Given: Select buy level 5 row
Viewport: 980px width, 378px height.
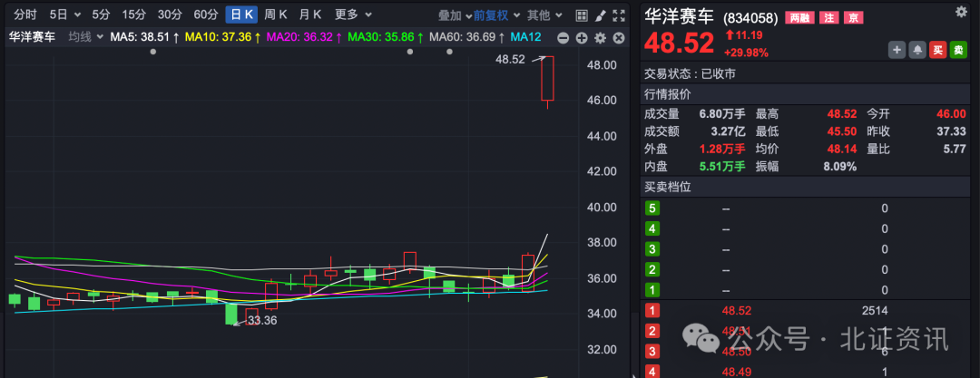Looking at the screenshot, I should pos(805,208).
